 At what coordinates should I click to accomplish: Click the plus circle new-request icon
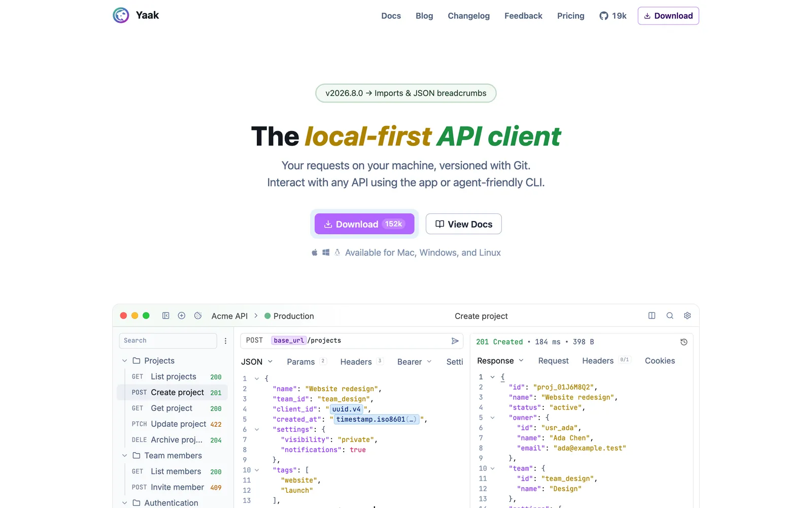point(182,315)
